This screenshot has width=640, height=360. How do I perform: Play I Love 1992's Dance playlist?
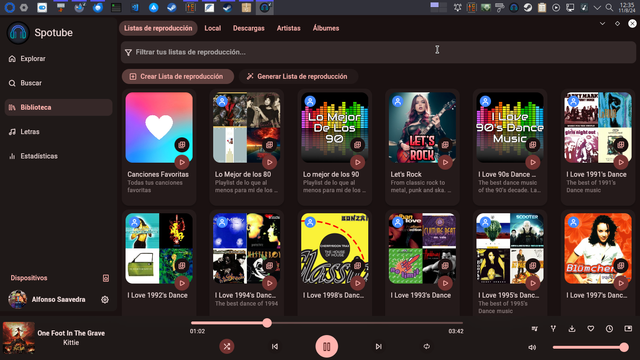coord(182,283)
